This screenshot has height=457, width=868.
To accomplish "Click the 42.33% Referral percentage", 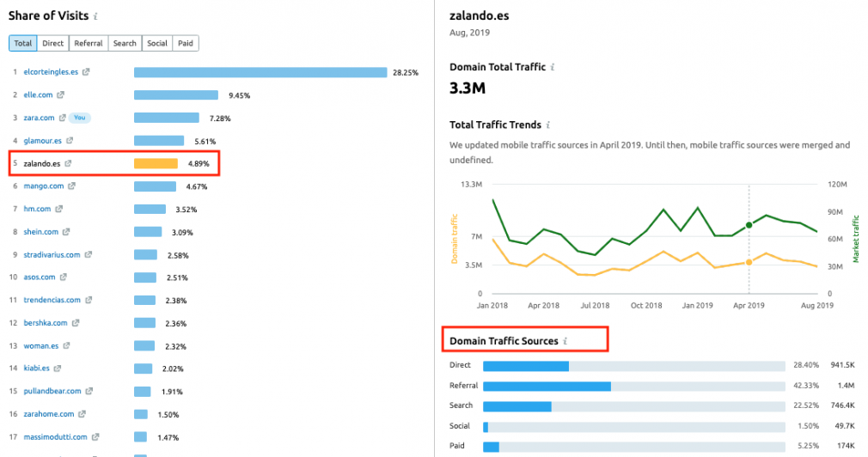I will 806,386.
